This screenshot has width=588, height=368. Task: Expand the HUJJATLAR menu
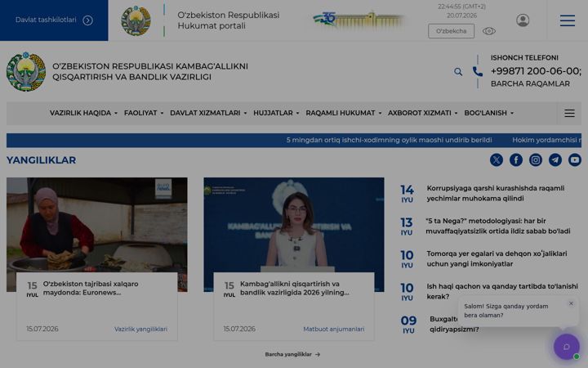pos(276,113)
